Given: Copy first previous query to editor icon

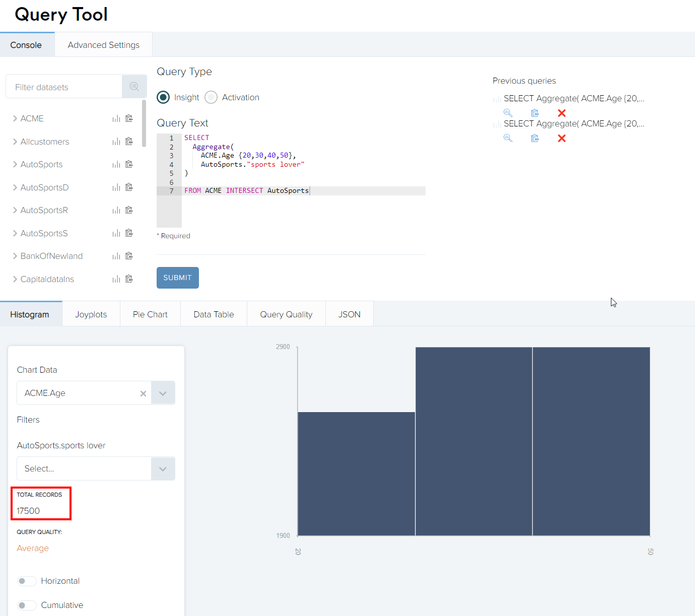Looking at the screenshot, I should (535, 113).
